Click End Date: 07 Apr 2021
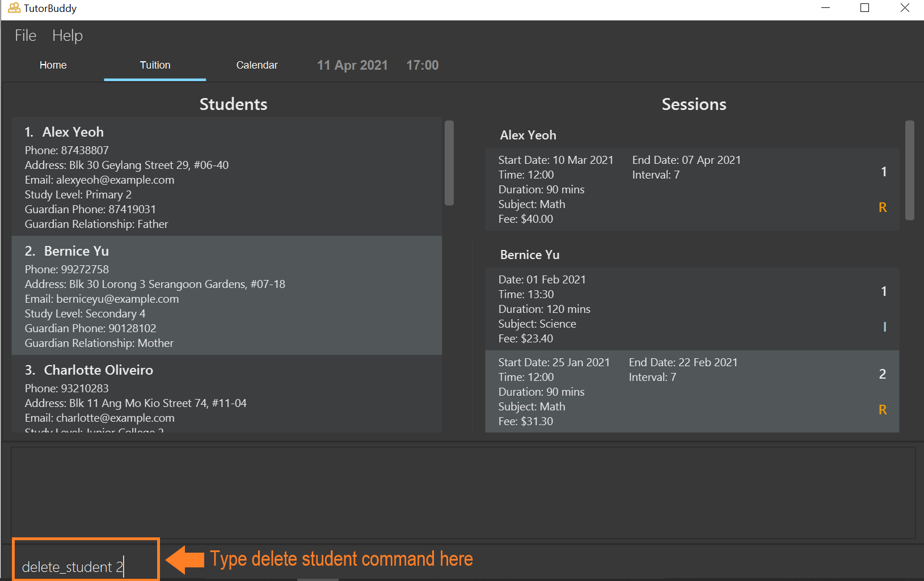 point(686,160)
